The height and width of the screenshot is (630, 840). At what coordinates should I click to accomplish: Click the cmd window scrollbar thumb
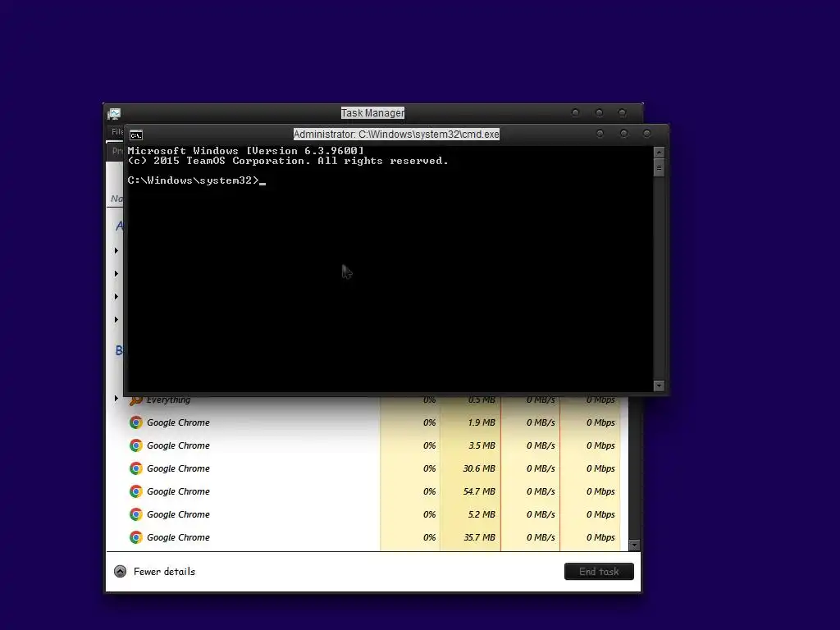pyautogui.click(x=660, y=167)
